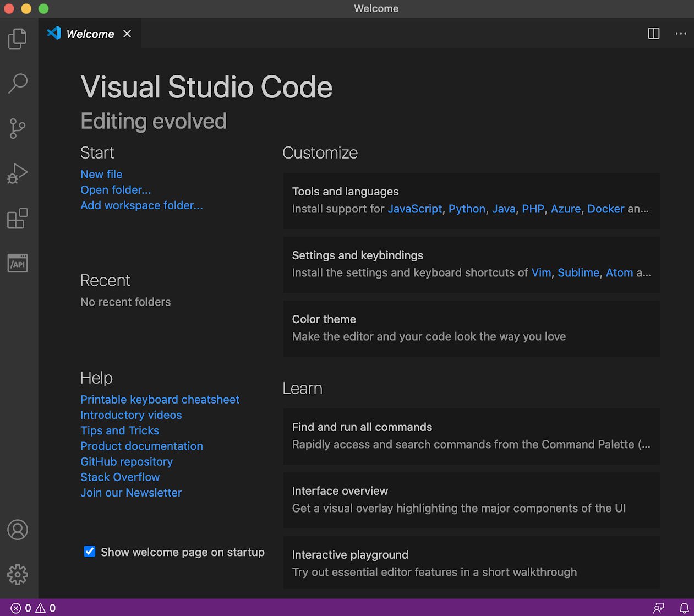This screenshot has height=616, width=694.
Task: Click the Tools and languages heading
Action: point(345,192)
